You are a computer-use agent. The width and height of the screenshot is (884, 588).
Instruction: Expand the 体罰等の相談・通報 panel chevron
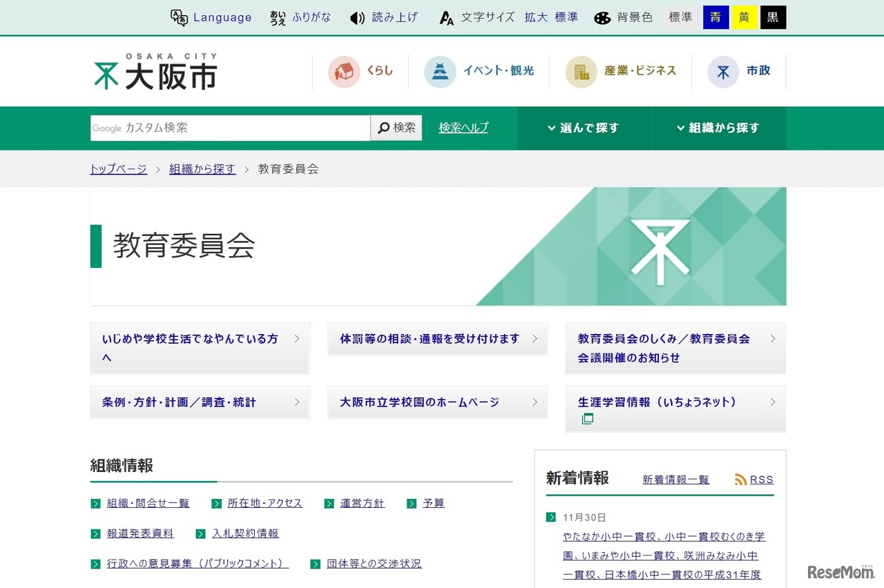coord(535,338)
